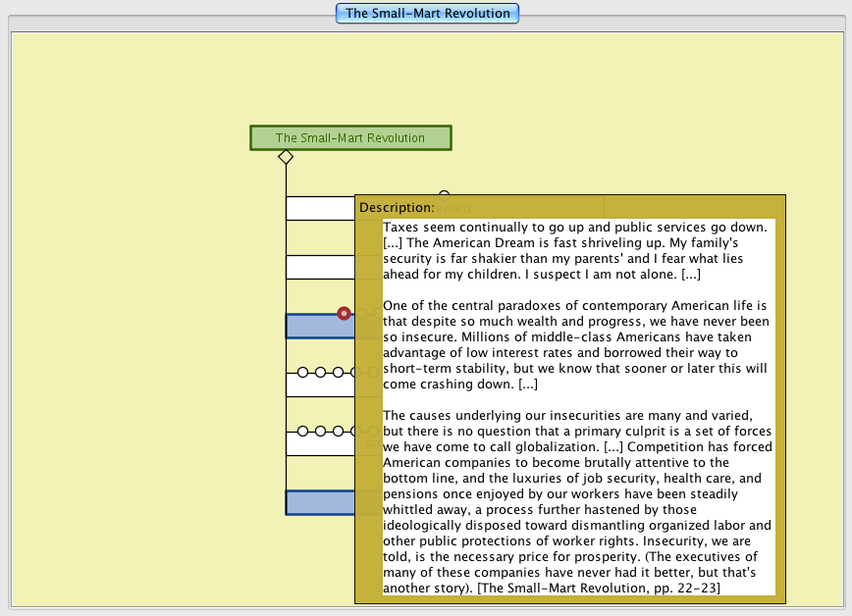
Task: Click the upper blue highlighted node box
Action: pyautogui.click(x=319, y=327)
